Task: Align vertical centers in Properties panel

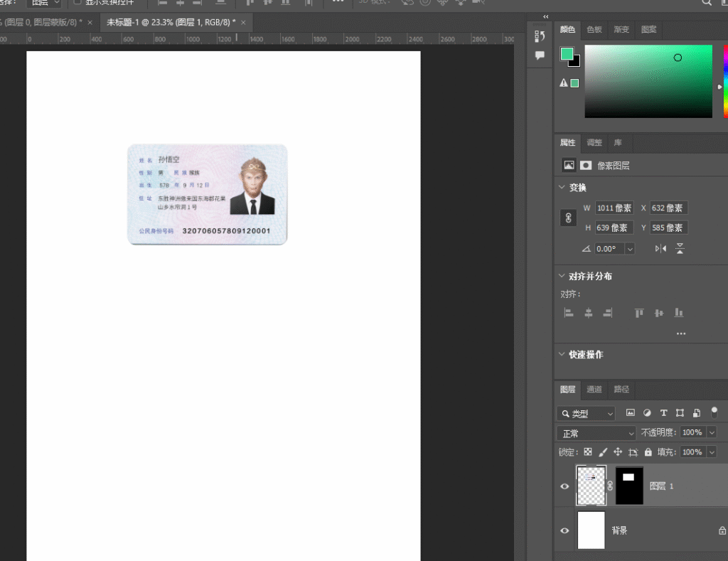Action: (x=659, y=313)
